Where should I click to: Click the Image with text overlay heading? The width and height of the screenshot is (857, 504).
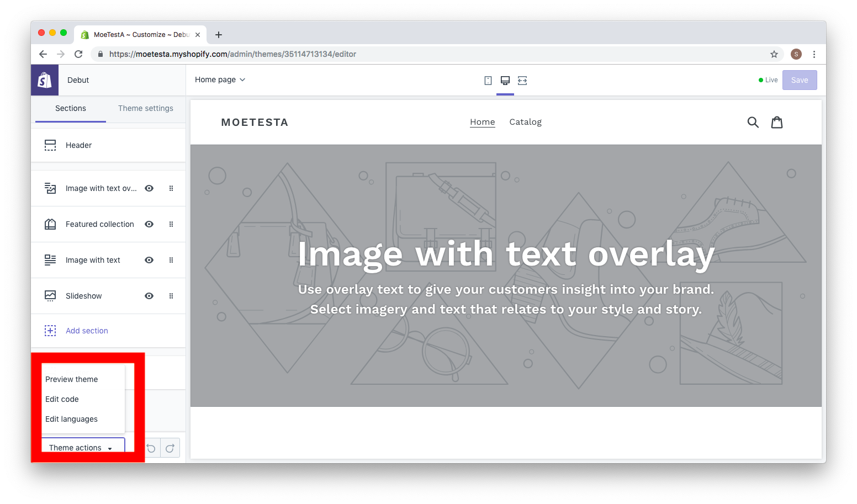(506, 254)
